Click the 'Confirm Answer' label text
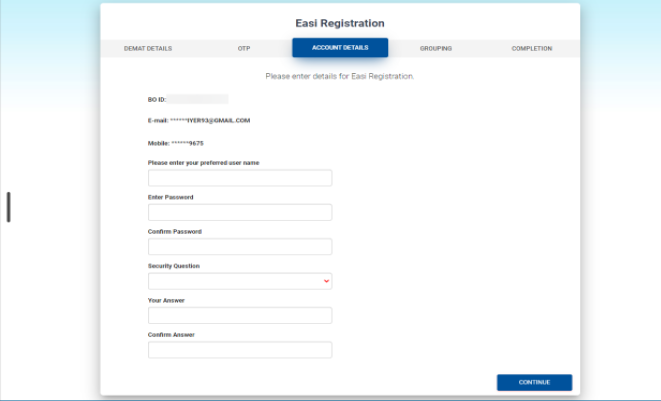 [171, 334]
